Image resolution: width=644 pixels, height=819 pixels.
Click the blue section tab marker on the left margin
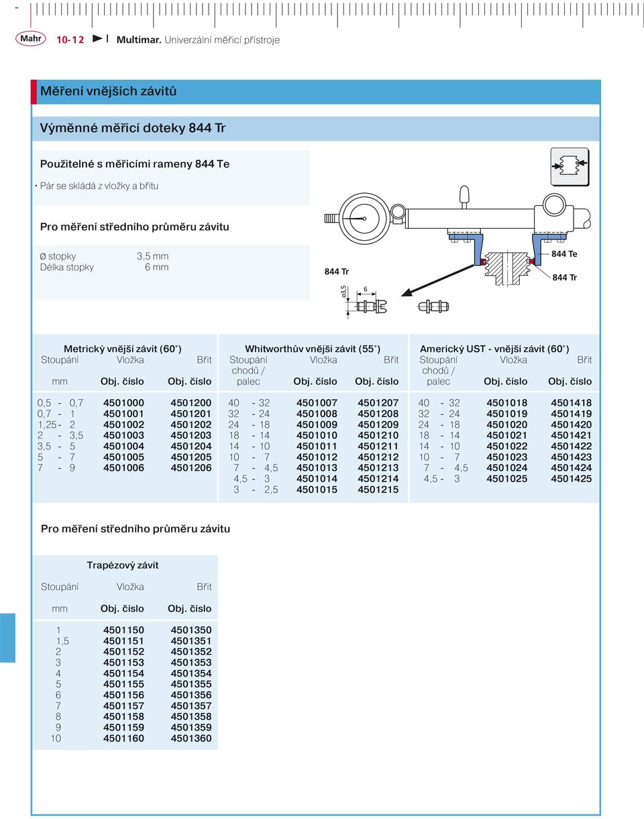point(7,637)
